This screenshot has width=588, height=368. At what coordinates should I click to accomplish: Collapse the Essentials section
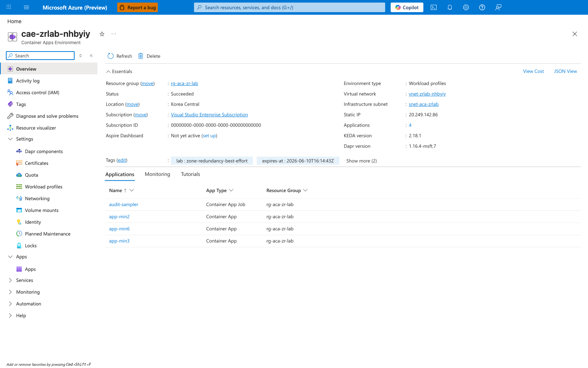click(x=108, y=72)
